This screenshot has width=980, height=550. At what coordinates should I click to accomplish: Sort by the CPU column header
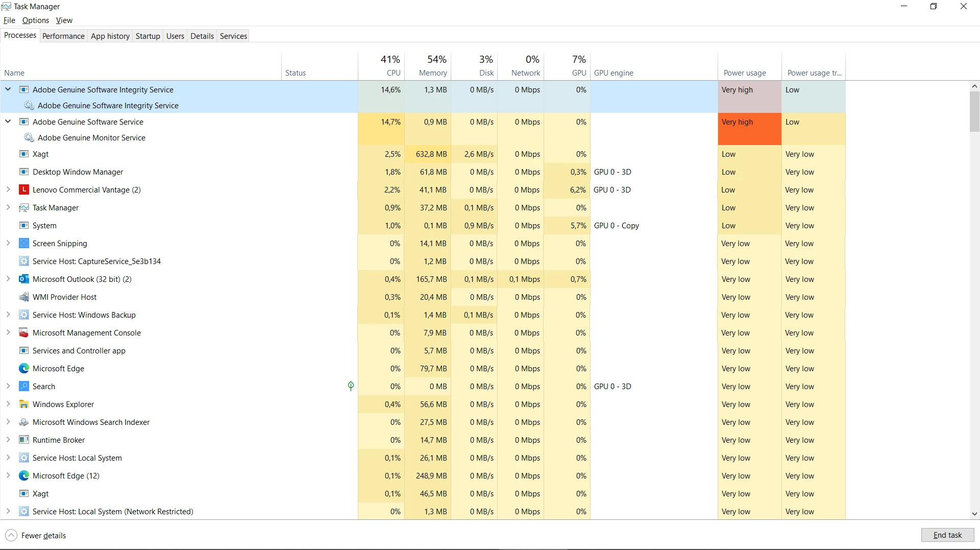(x=381, y=66)
